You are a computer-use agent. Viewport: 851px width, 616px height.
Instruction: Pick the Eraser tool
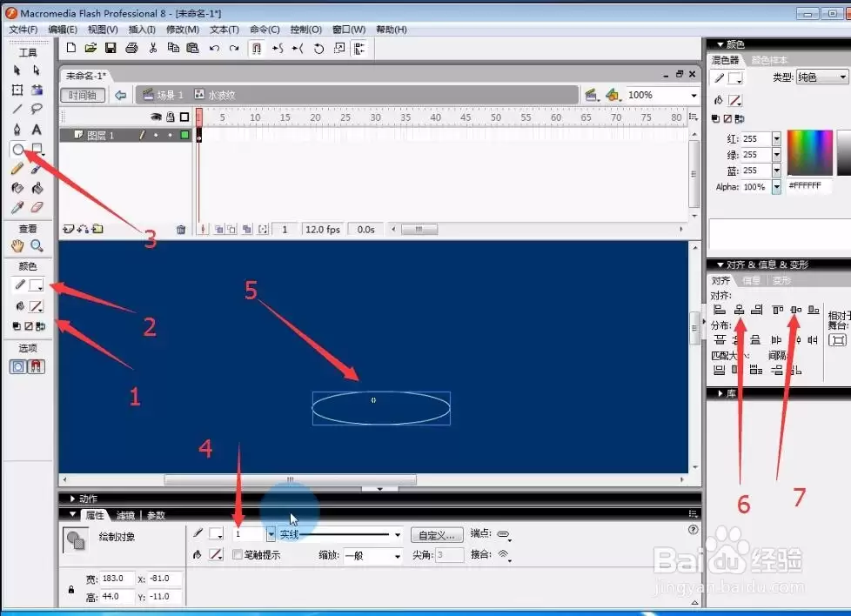tap(37, 207)
